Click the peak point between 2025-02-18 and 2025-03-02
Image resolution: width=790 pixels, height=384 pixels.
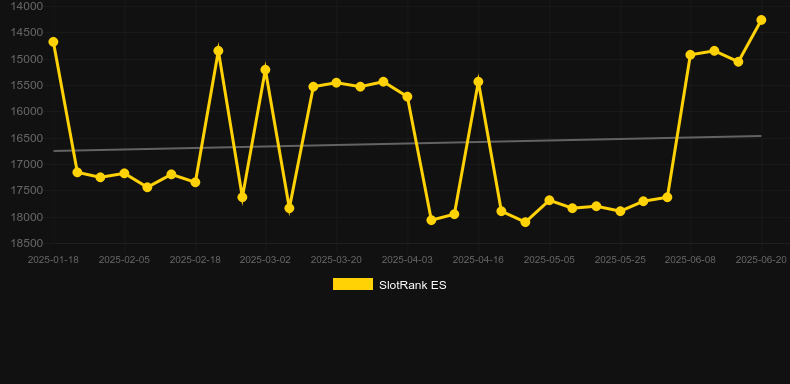[x=218, y=51]
